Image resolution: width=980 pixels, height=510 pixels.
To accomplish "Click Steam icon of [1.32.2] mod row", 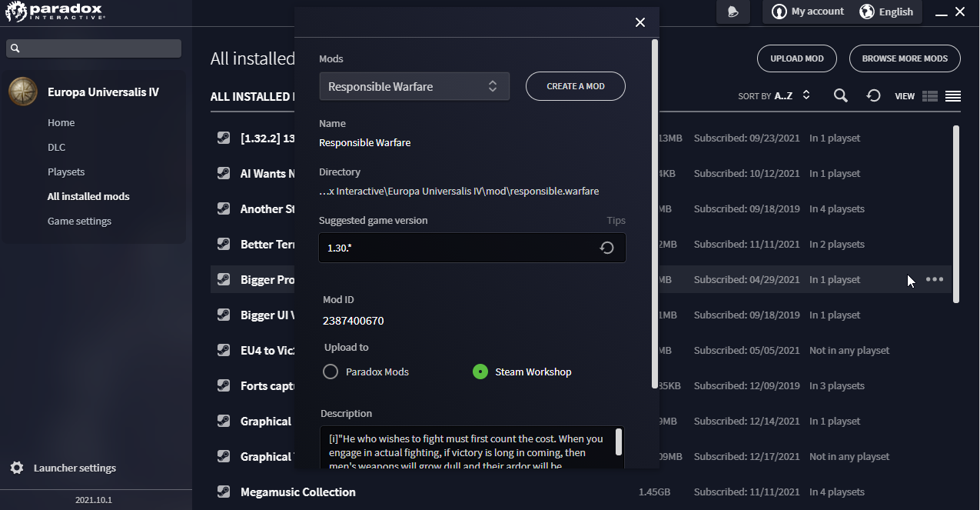I will pos(223,138).
